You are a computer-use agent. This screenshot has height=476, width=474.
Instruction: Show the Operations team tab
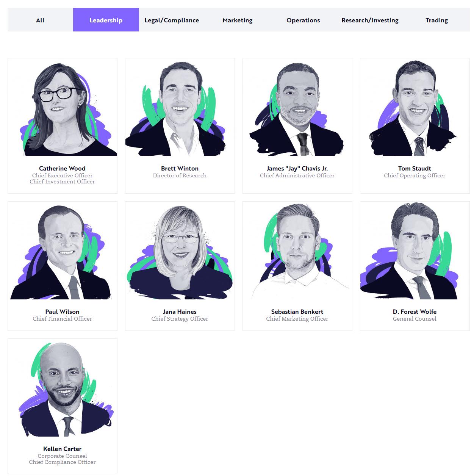[303, 20]
